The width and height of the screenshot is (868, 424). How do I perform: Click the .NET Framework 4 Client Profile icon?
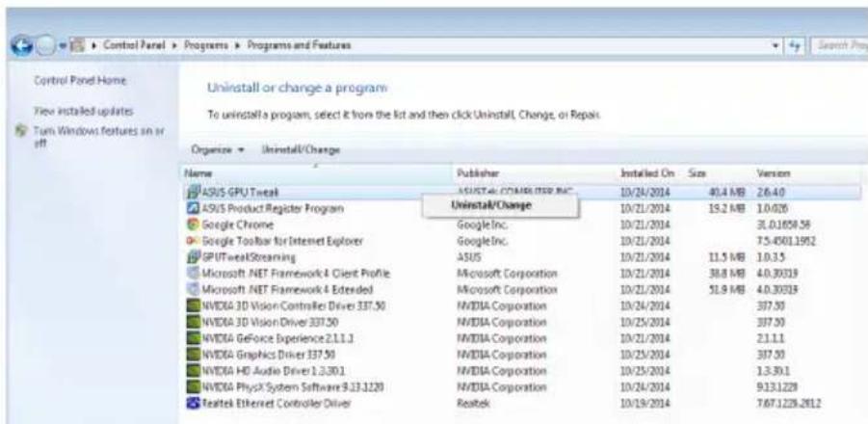[194, 274]
